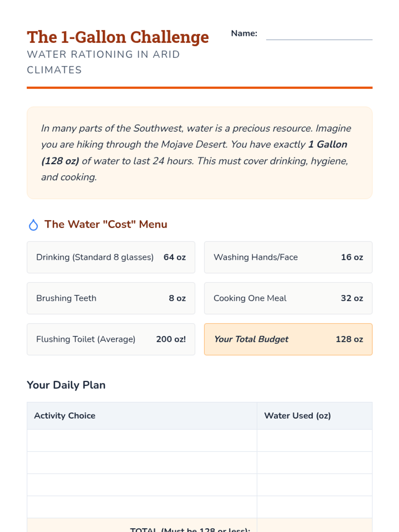The height and width of the screenshot is (532, 399).
Task: Click the first empty Water Used cell
Action: coord(315,440)
